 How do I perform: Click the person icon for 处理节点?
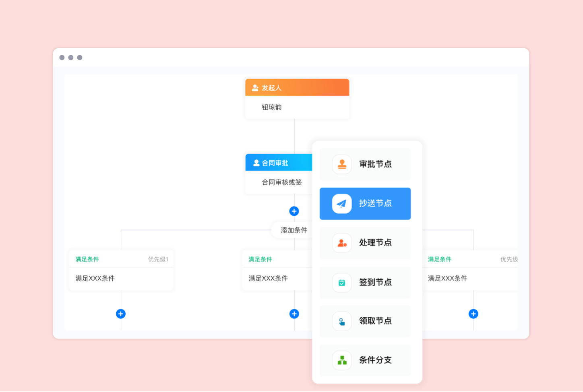[342, 243]
